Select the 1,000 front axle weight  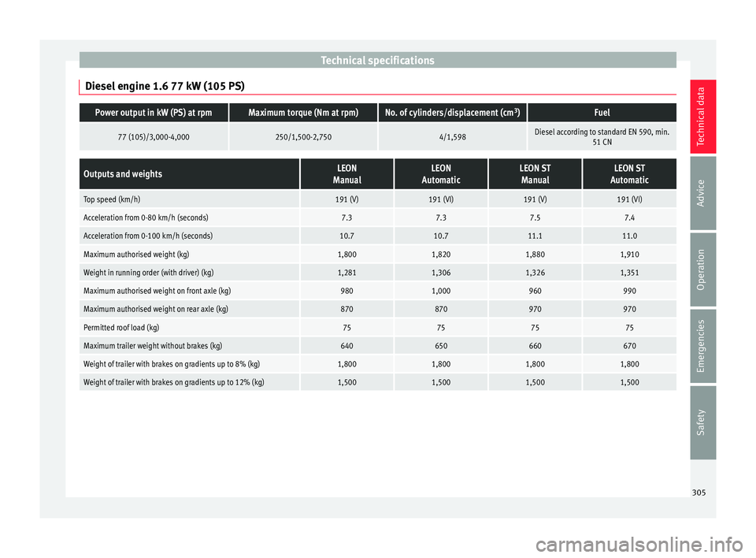pos(441,291)
